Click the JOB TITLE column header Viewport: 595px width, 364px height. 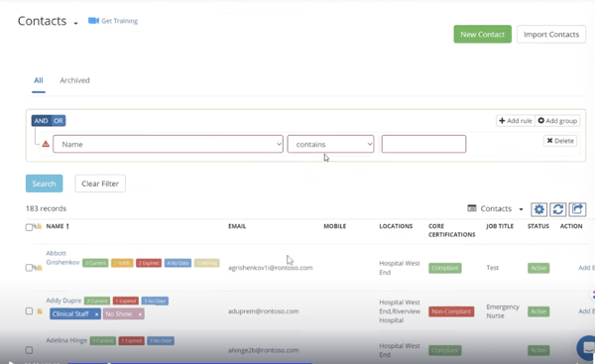pos(500,226)
